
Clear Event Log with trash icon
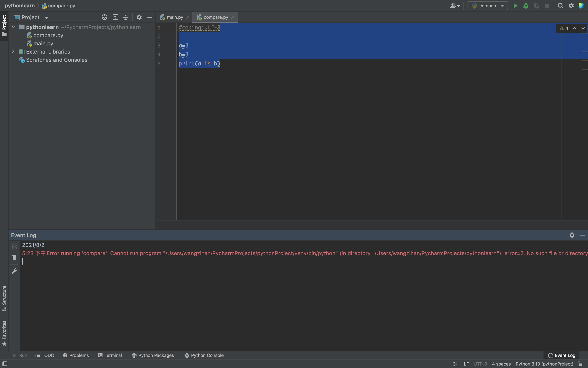(x=14, y=258)
